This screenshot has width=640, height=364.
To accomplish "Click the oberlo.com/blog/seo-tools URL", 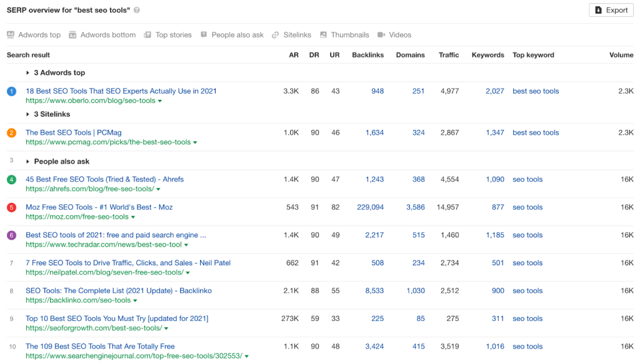I will click(x=91, y=101).
